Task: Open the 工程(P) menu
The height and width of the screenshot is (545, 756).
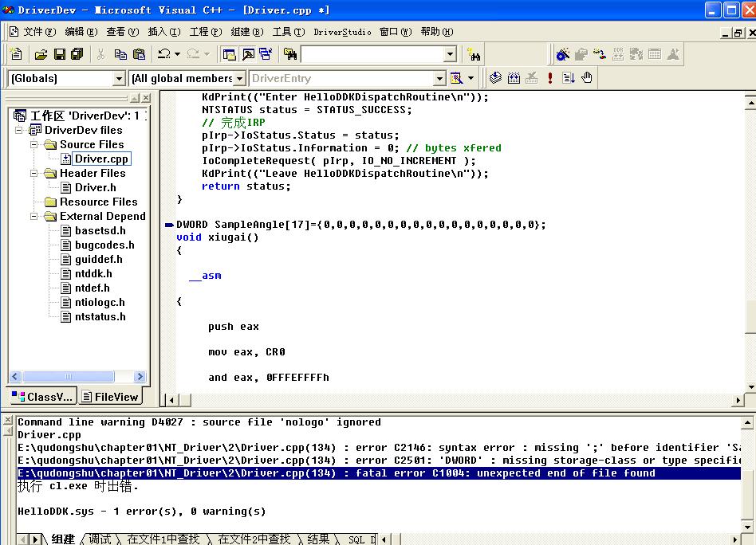Action: pyautogui.click(x=206, y=32)
